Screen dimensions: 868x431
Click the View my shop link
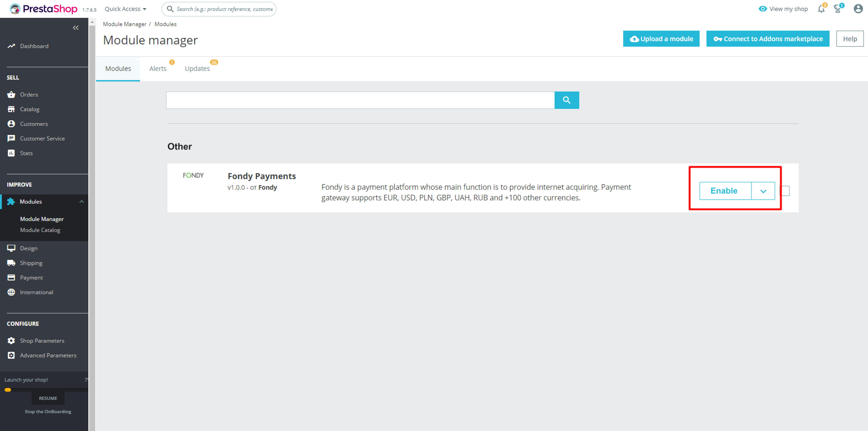click(x=788, y=9)
